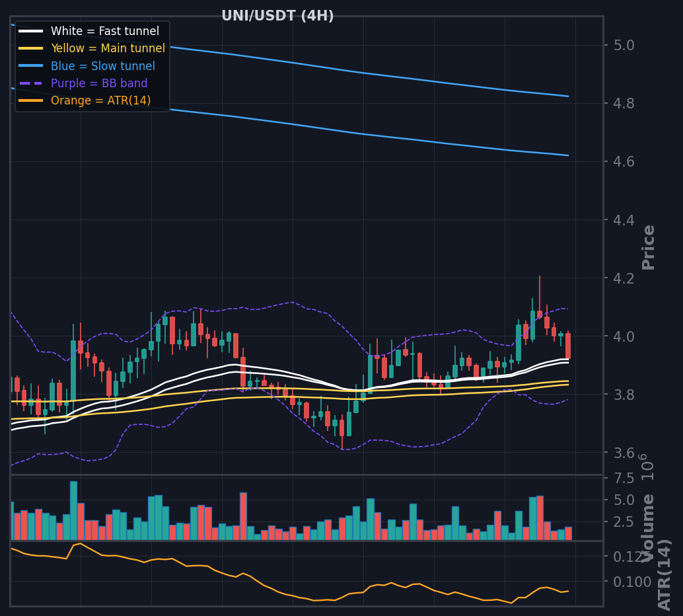This screenshot has width=683, height=616.
Task: Click the UNI/USDT (4H) chart title
Action: pos(277,16)
